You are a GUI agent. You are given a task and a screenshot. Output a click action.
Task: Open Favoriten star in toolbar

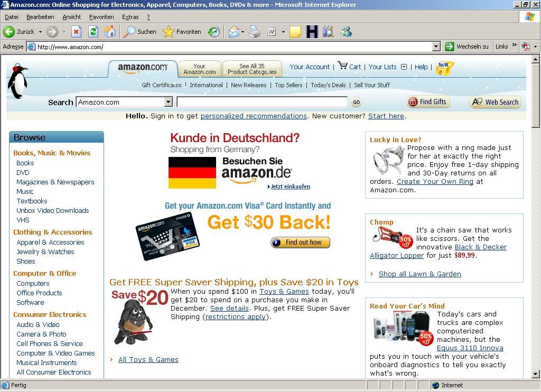tap(169, 32)
